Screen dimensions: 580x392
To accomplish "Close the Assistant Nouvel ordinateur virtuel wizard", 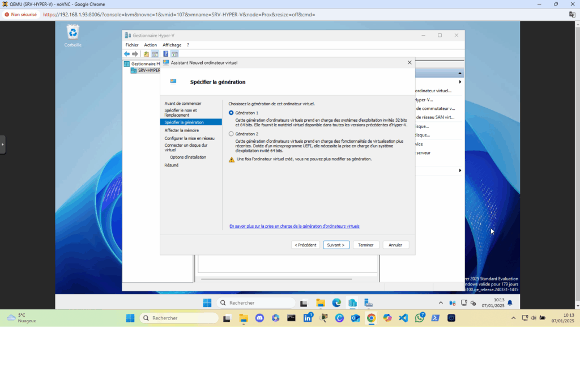I will 410,62.
